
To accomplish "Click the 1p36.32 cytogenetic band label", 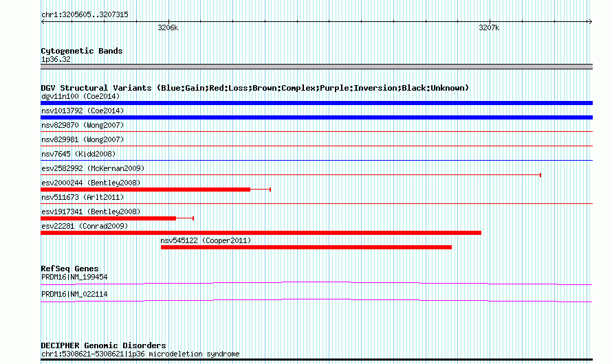I will (x=56, y=59).
